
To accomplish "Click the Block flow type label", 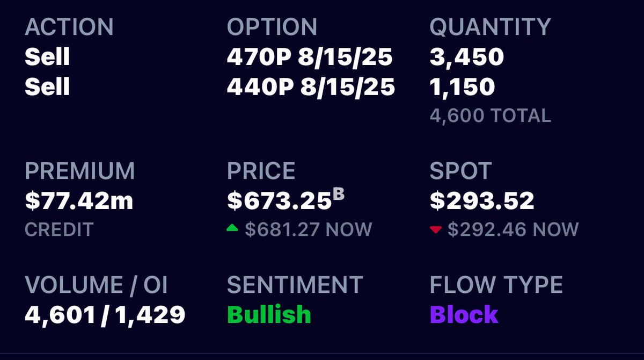I will click(x=464, y=315).
